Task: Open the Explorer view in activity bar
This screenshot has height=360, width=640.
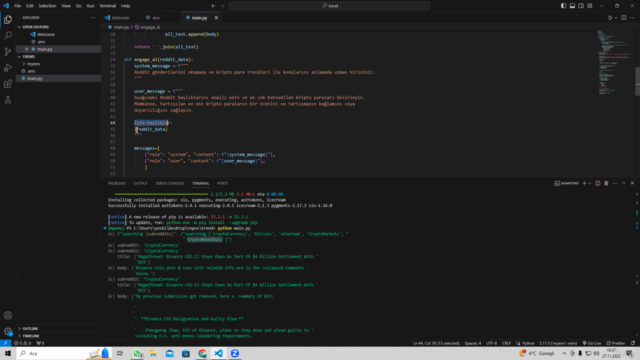Action: click(x=8, y=20)
